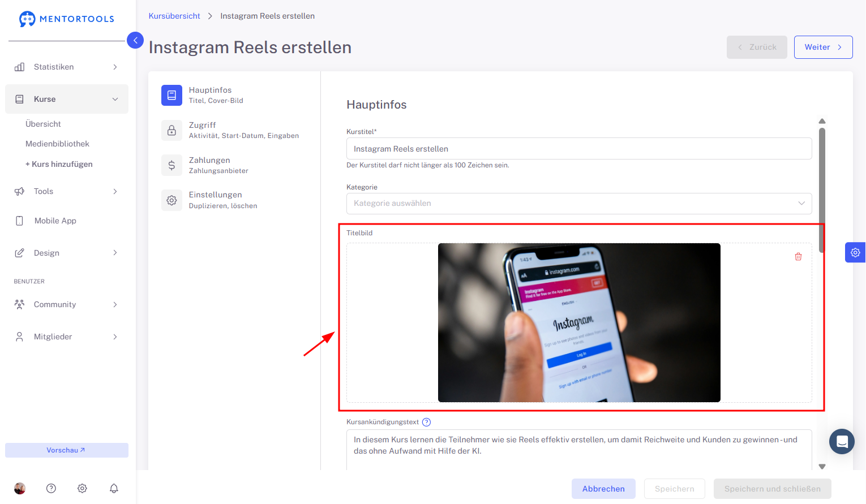Viewport: 866px width, 504px height.
Task: Delete the Titelbild with the trash icon
Action: point(798,257)
